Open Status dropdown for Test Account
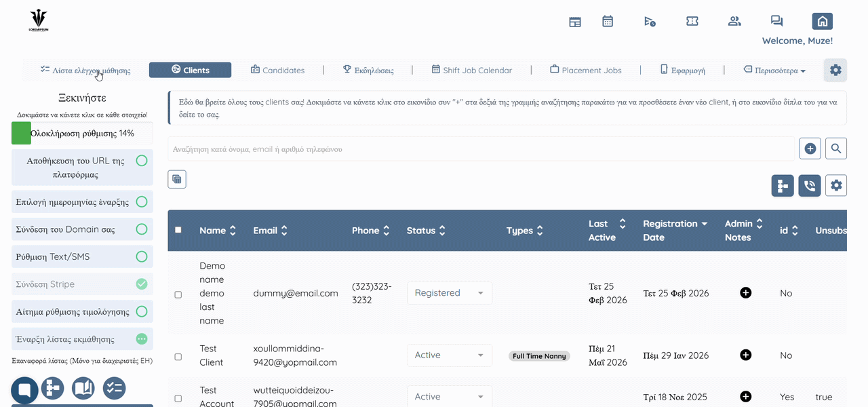This screenshot has height=407, width=868. pos(450,397)
